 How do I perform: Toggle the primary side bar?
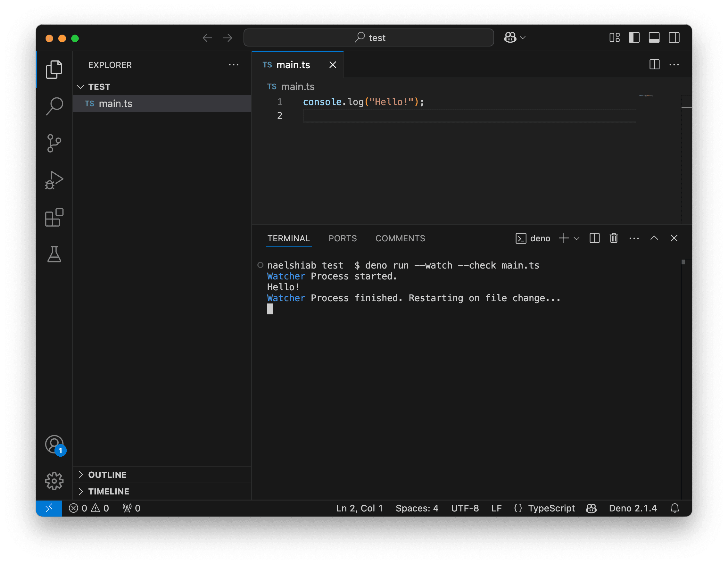point(634,38)
